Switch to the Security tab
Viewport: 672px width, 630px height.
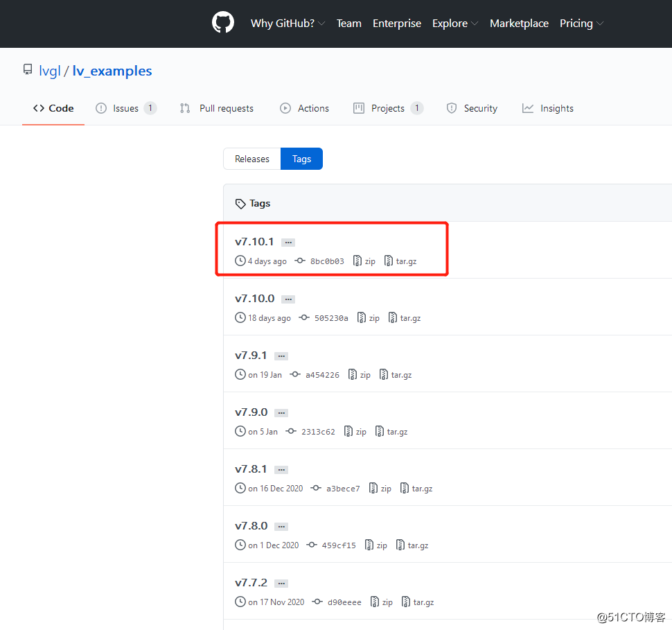pos(472,108)
